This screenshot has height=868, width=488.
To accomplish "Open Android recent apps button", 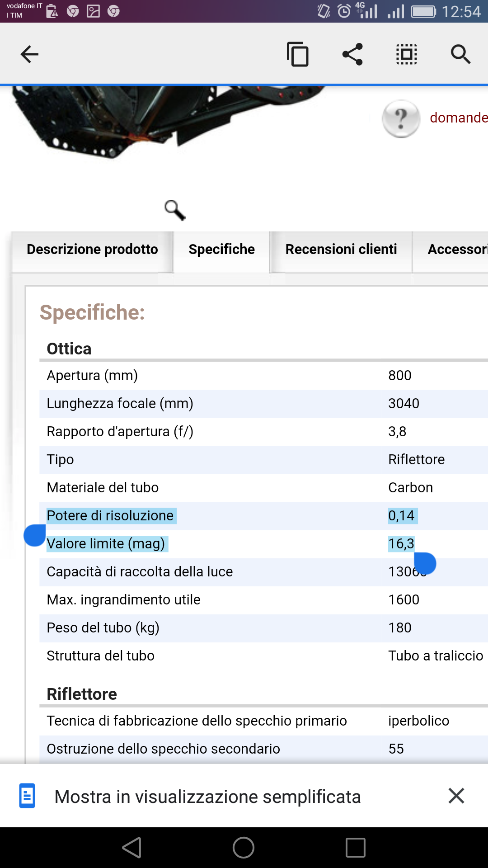I will 355,848.
